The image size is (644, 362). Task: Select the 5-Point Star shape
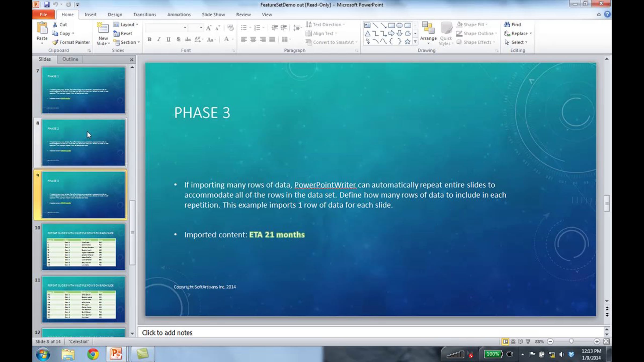408,42
